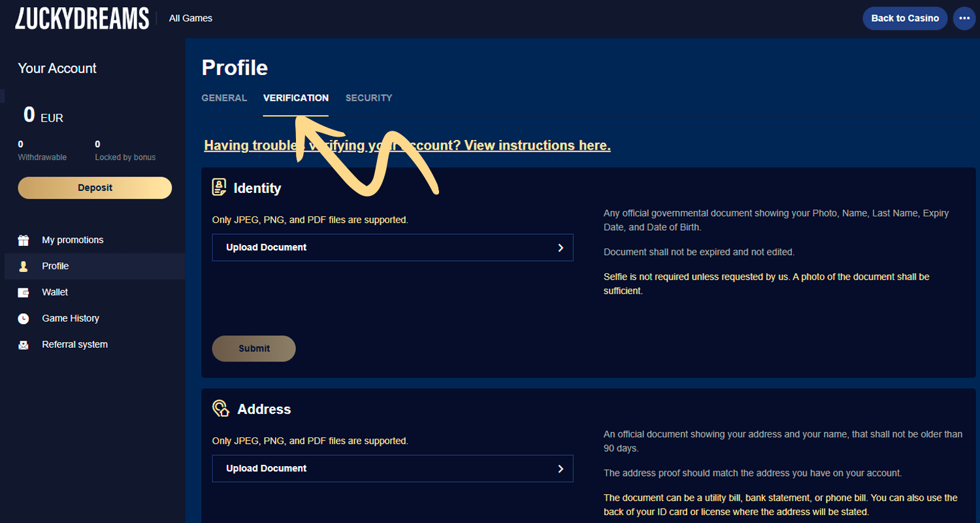
Task: Switch to the General tab
Action: (x=224, y=98)
